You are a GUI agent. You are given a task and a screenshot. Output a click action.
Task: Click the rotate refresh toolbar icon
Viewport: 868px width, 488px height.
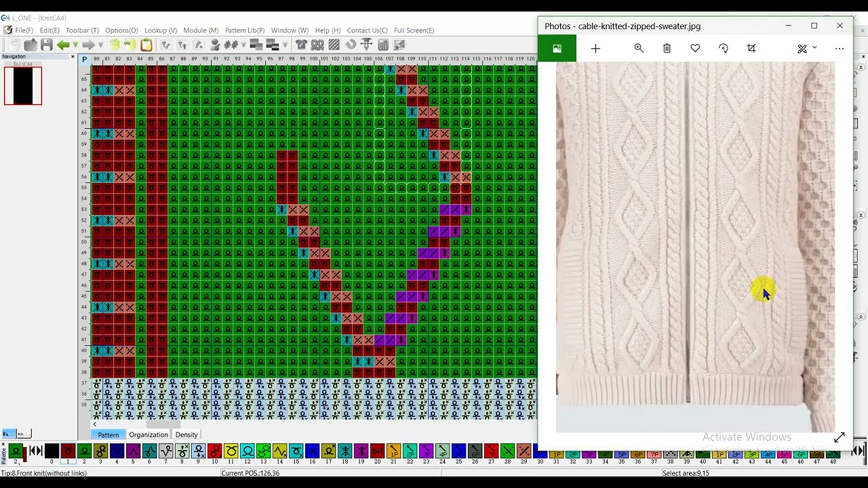tap(351, 45)
